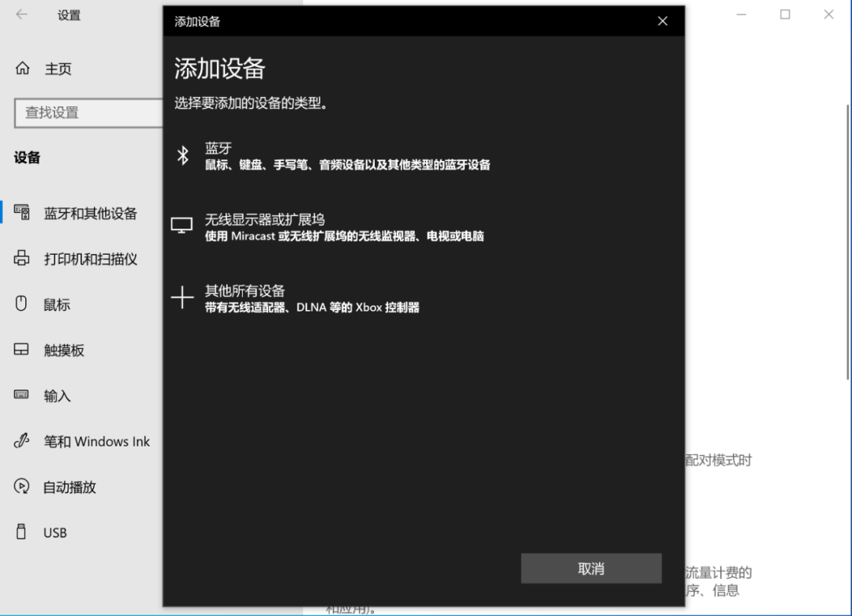Open the 打印机和扫描仪 settings page
852x616 pixels.
81,259
